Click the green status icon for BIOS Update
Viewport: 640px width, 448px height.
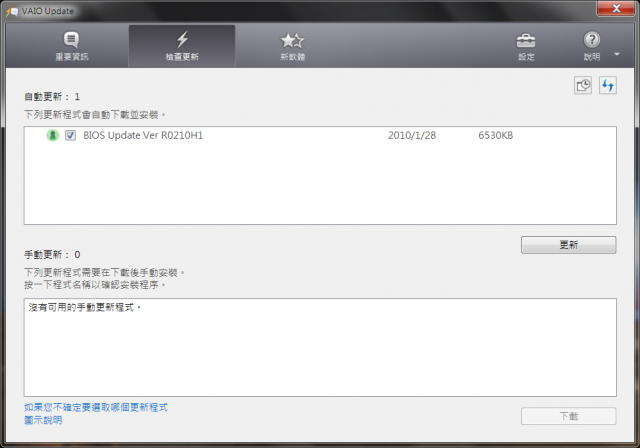pos(53,135)
